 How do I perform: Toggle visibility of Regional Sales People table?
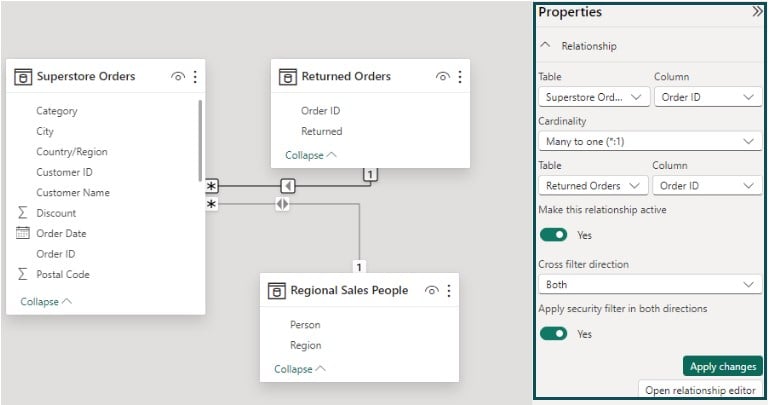[431, 291]
